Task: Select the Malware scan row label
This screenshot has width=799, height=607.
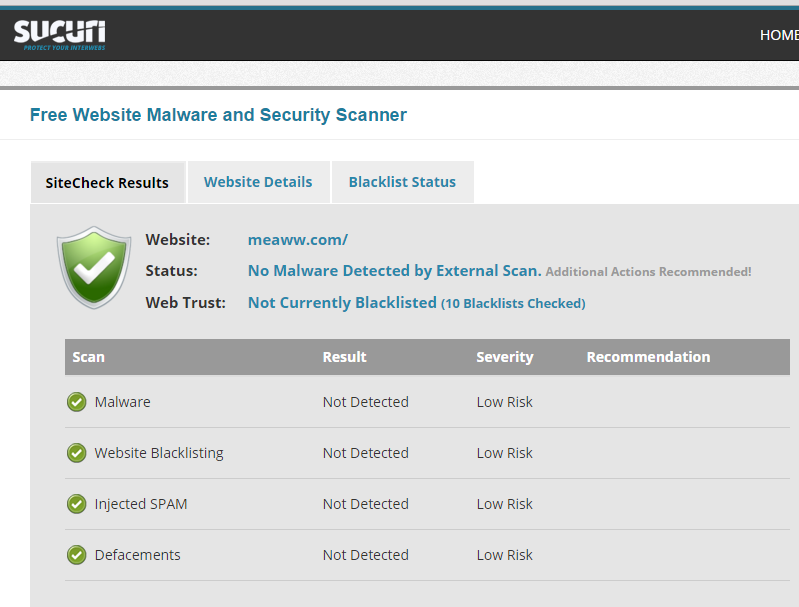Action: tap(123, 402)
